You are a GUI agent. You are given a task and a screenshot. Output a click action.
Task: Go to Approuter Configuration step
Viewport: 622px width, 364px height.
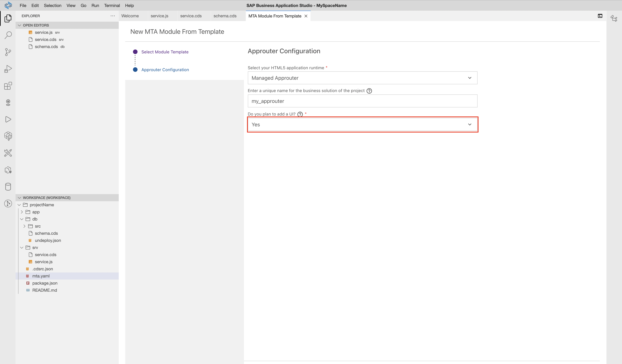pyautogui.click(x=165, y=70)
